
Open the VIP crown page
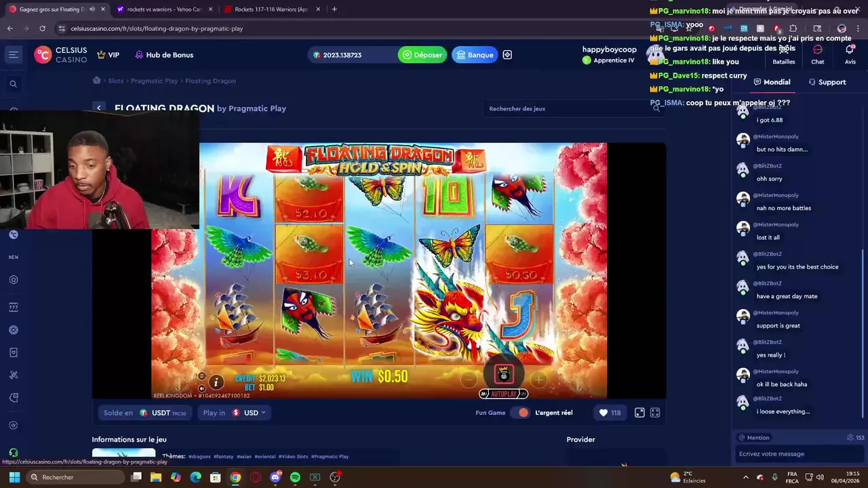coord(108,55)
